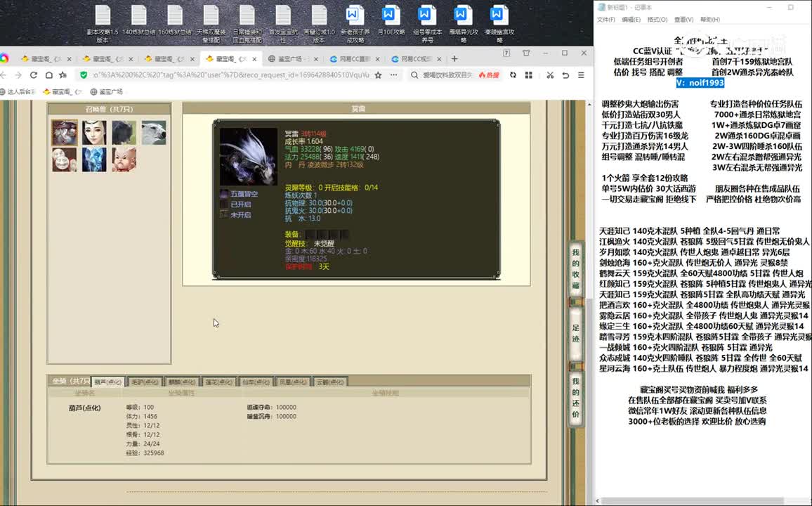Click the 五蕴皆空 skill icon
The width and height of the screenshot is (812, 506).
coord(223,194)
